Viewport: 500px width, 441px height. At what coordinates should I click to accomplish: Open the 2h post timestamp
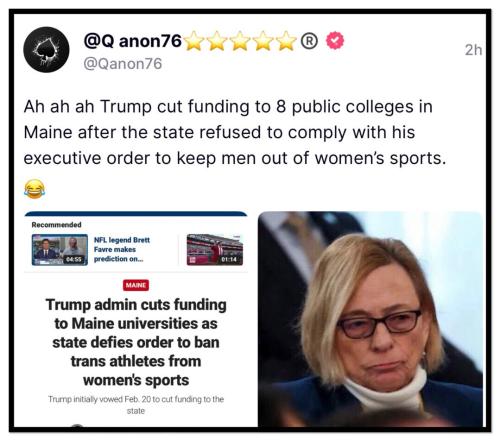coord(473,50)
